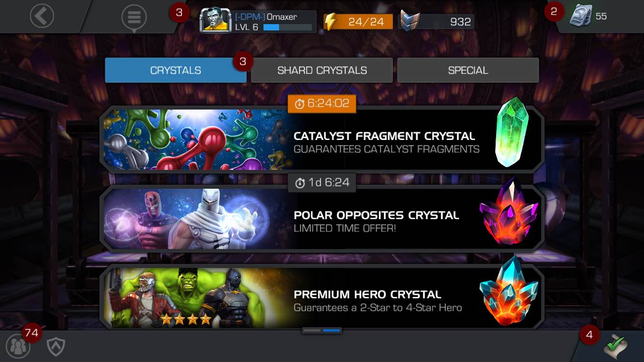Open the main menu hamburger icon
This screenshot has width=644, height=362.
click(x=134, y=17)
